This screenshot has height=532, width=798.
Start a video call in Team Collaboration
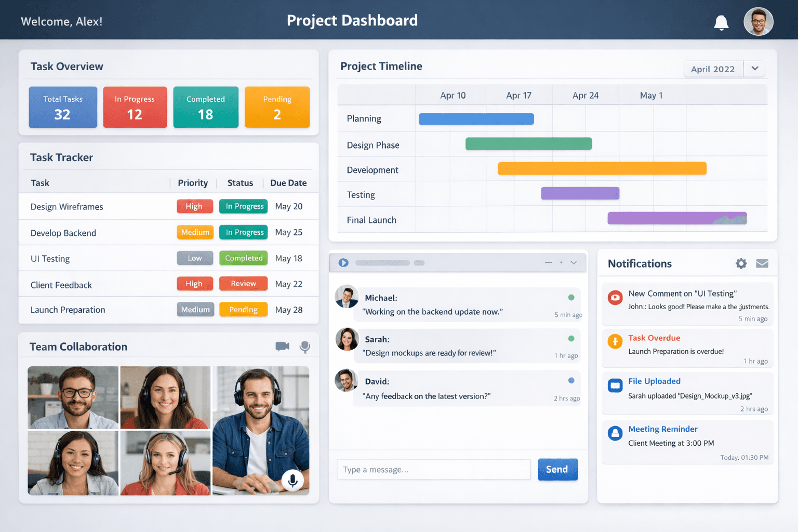282,347
